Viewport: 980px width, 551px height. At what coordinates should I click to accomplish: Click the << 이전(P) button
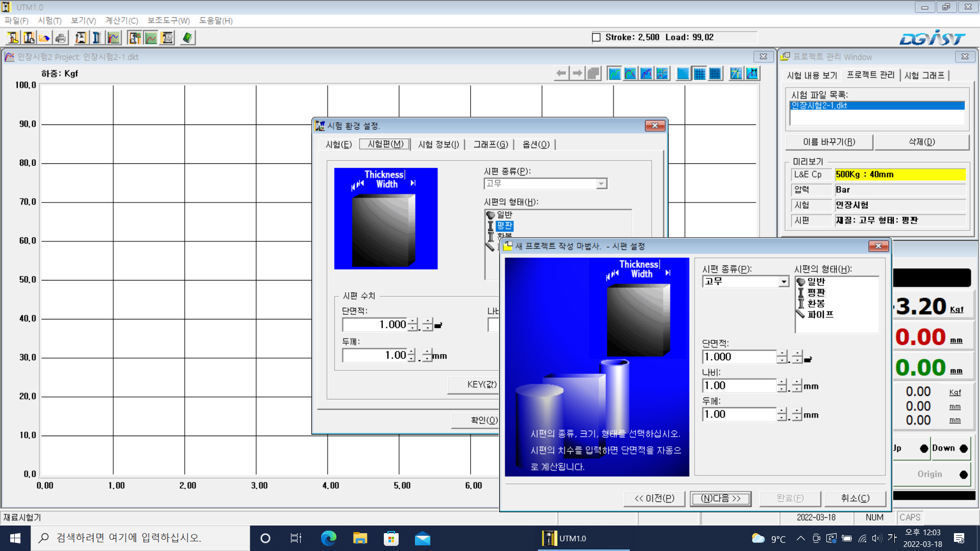[x=654, y=498]
